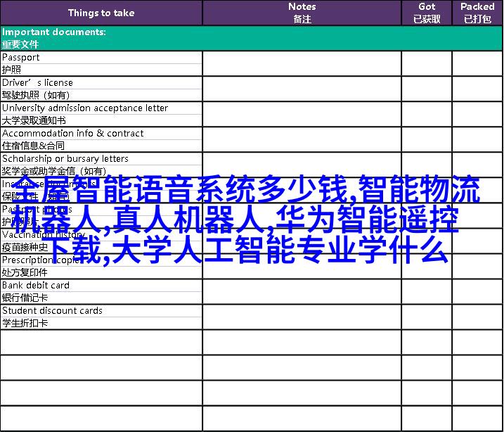Click the '住宿信息&合同' cell

[x=101, y=146]
